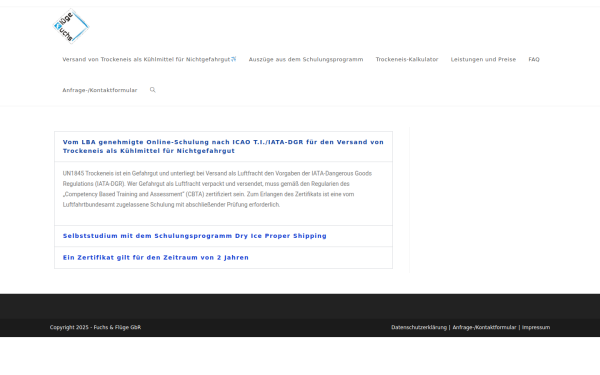
Task: Expand Selbststudium mit dem Schulungsprogramm section
Action: tap(223, 236)
